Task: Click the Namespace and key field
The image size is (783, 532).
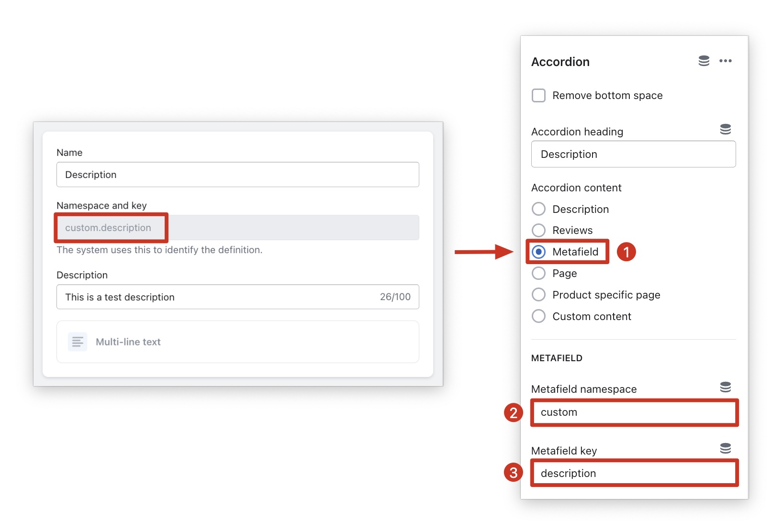Action: 237,228
